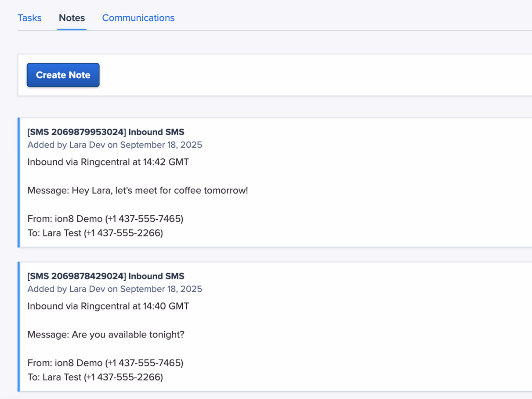Image resolution: width=532 pixels, height=399 pixels.
Task: Open the SMS 2069878429024 Inbound SMS note
Action: pyautogui.click(x=105, y=276)
